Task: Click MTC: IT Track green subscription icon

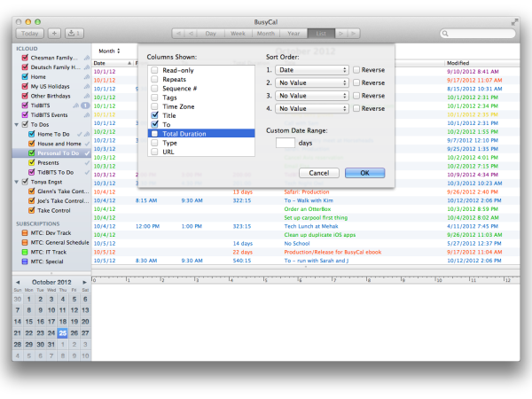Action: coord(25,252)
